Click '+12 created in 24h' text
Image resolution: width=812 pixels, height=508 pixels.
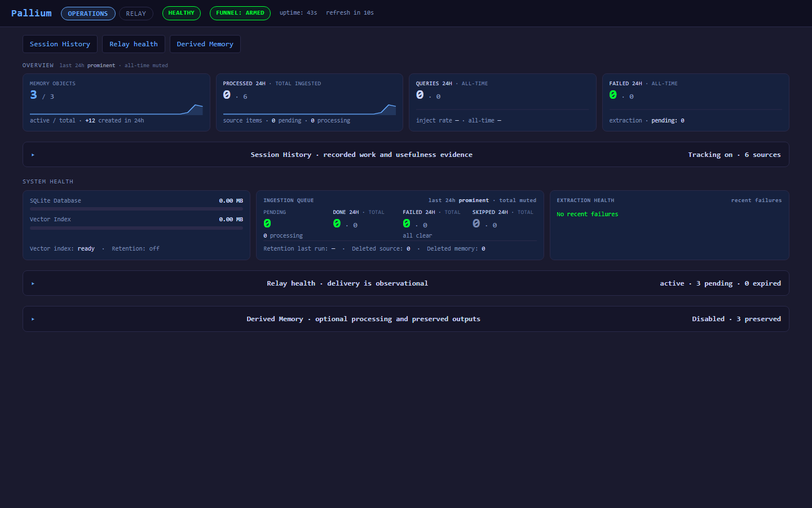pyautogui.click(x=114, y=120)
